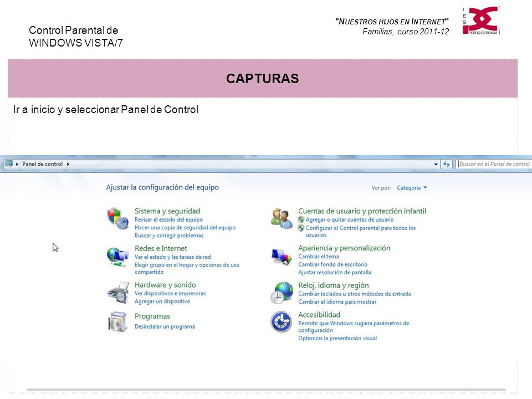Viewport: 532px width, 399px height.
Task: Click the Familias, curso 2011-12 text
Action: point(406,32)
